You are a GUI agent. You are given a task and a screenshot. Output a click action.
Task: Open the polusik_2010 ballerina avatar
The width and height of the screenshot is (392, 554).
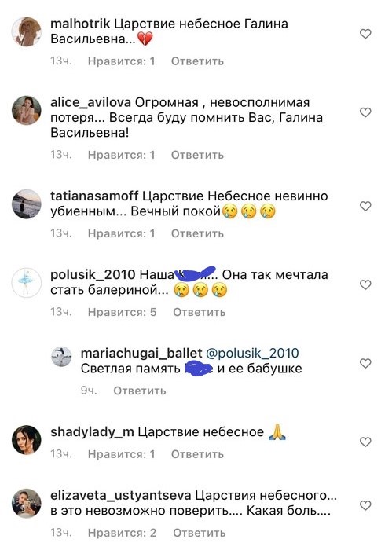tap(27, 283)
